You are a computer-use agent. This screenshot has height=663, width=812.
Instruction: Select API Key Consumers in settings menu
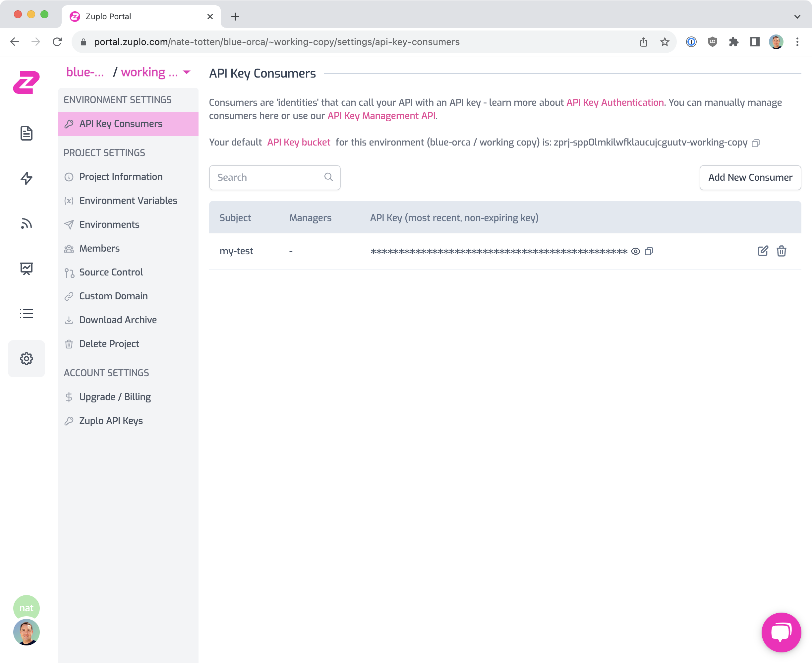click(128, 124)
